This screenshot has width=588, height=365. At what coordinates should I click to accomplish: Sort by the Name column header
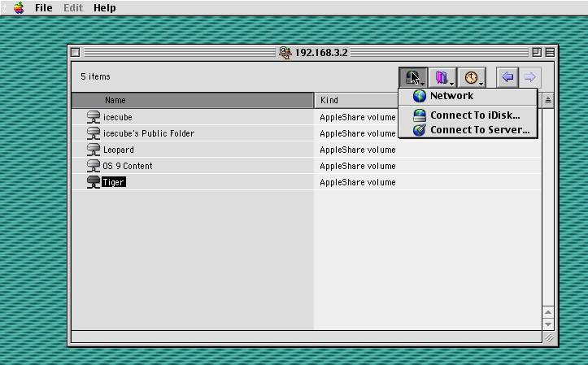[193, 100]
